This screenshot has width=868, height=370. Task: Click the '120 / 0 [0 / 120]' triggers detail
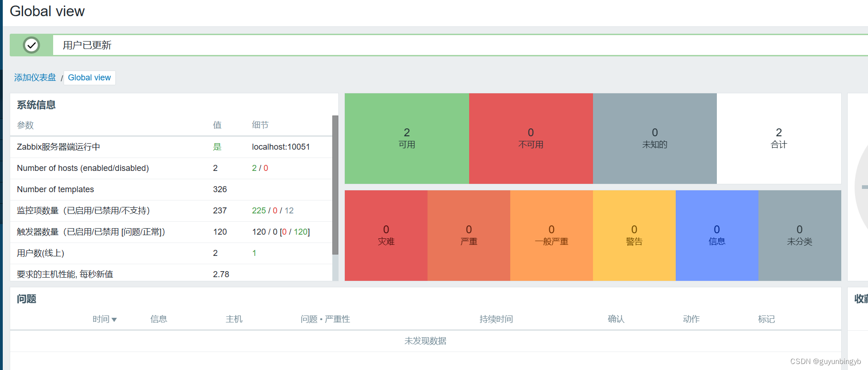281,232
